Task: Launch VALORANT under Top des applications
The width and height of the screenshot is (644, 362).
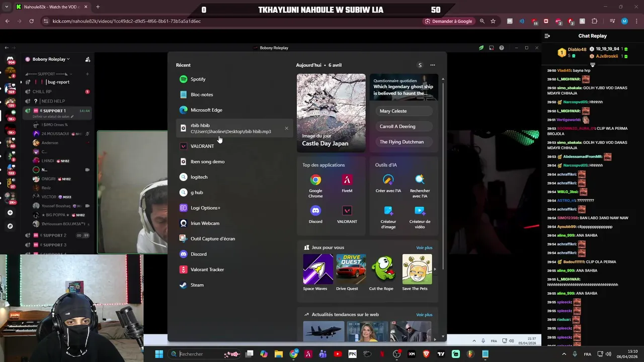Action: tap(347, 214)
